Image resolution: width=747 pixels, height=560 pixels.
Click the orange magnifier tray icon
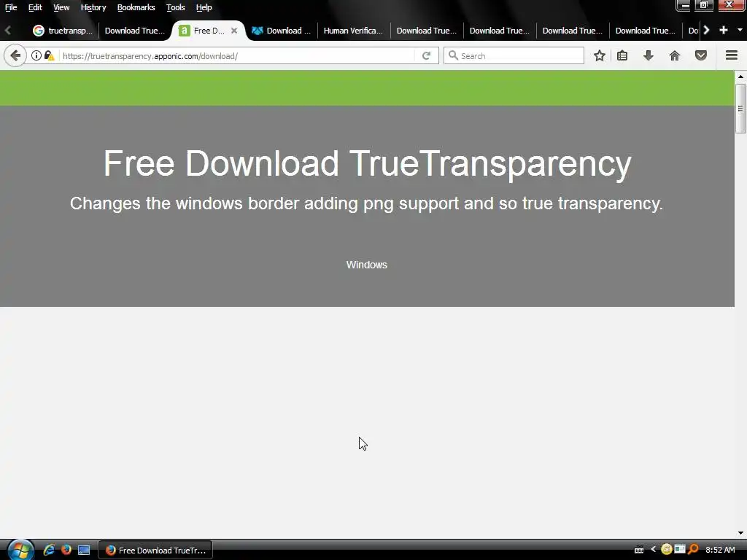[x=693, y=550]
